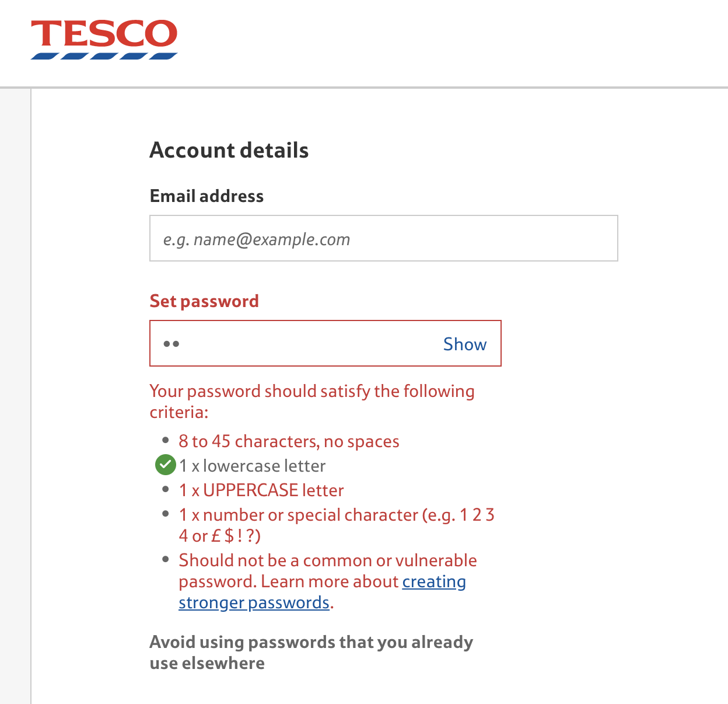728x704 pixels.
Task: Click the green checkmark beside lowercase letter
Action: click(x=166, y=465)
